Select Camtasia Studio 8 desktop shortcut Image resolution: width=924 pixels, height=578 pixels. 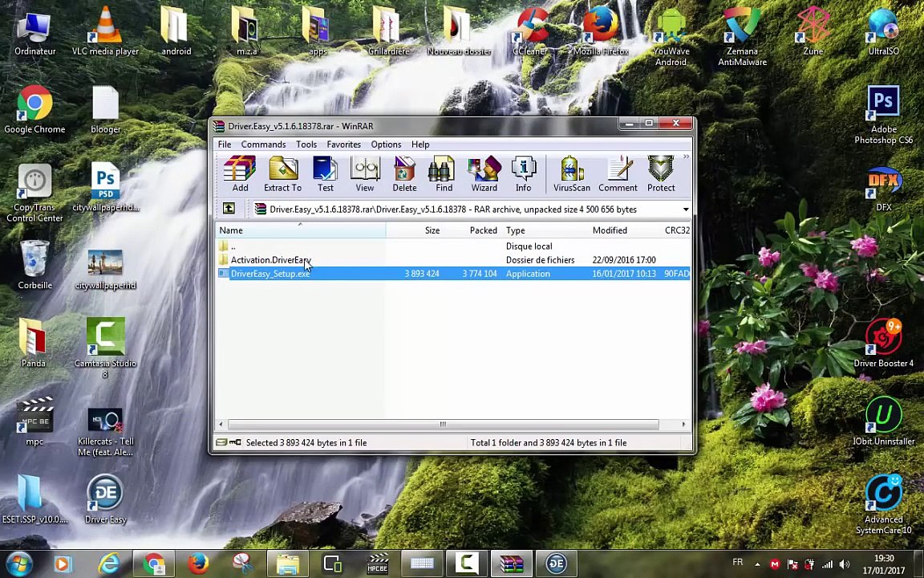click(x=106, y=348)
